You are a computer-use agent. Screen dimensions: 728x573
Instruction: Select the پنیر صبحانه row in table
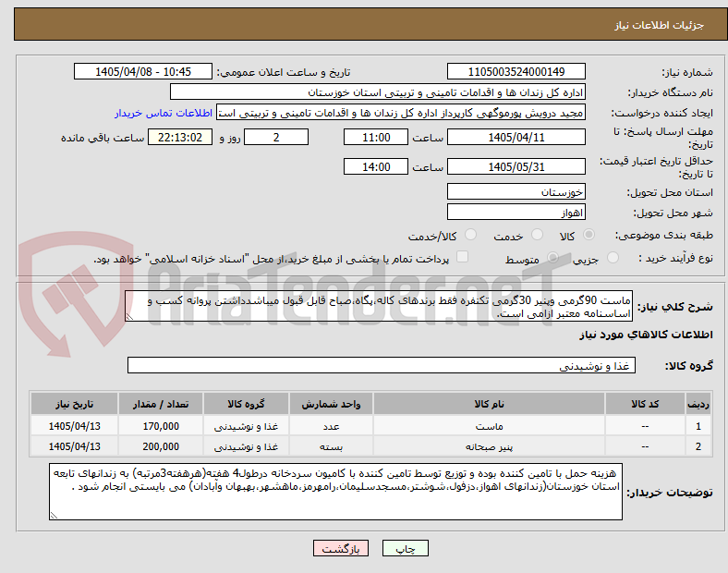click(370, 446)
